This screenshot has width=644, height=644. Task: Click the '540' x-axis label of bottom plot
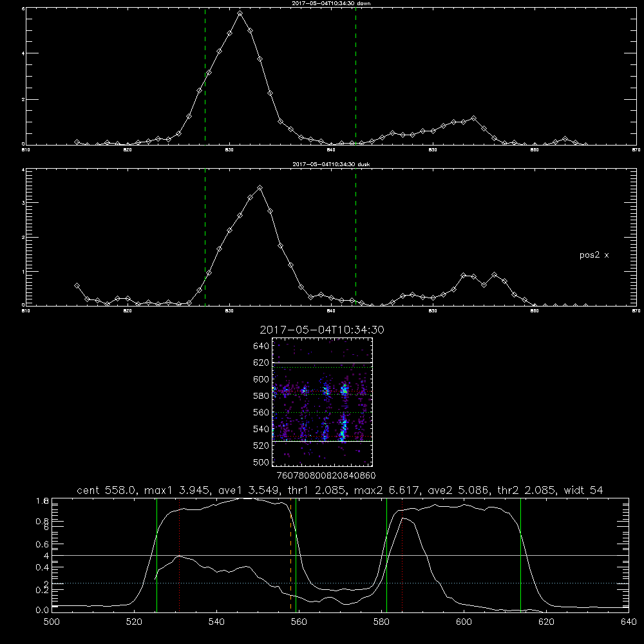pos(216,622)
